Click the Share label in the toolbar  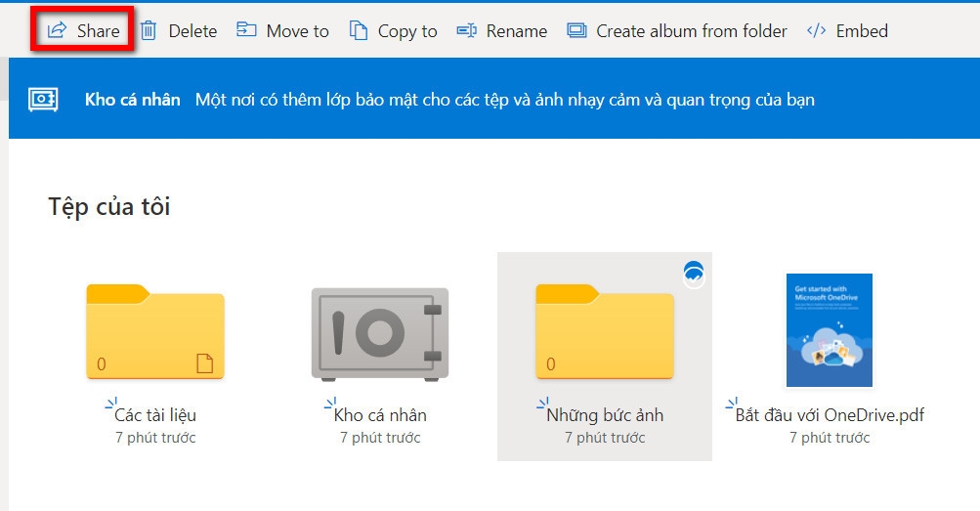coord(98,30)
